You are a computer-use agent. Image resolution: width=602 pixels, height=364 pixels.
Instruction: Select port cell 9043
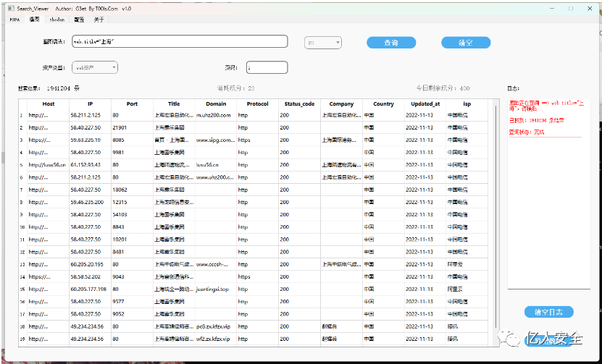(x=132, y=276)
